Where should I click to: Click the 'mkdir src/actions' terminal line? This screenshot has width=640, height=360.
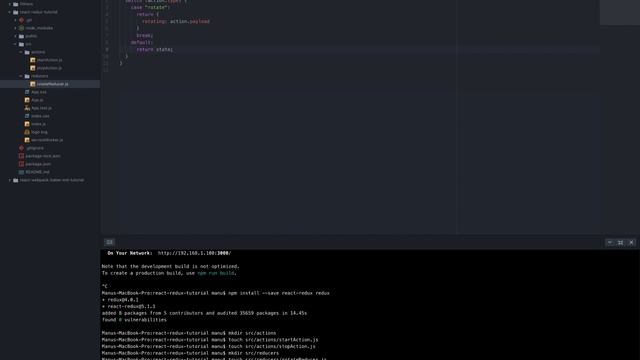coord(252,333)
